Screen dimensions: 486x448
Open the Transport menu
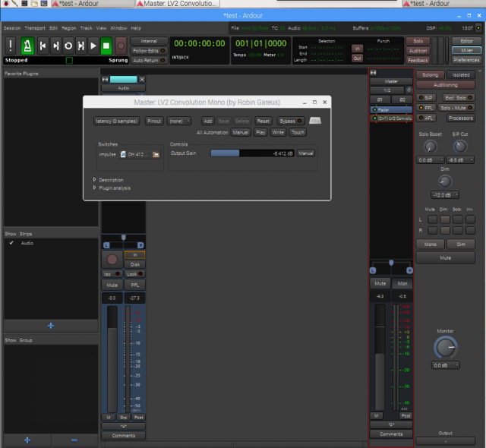point(35,28)
